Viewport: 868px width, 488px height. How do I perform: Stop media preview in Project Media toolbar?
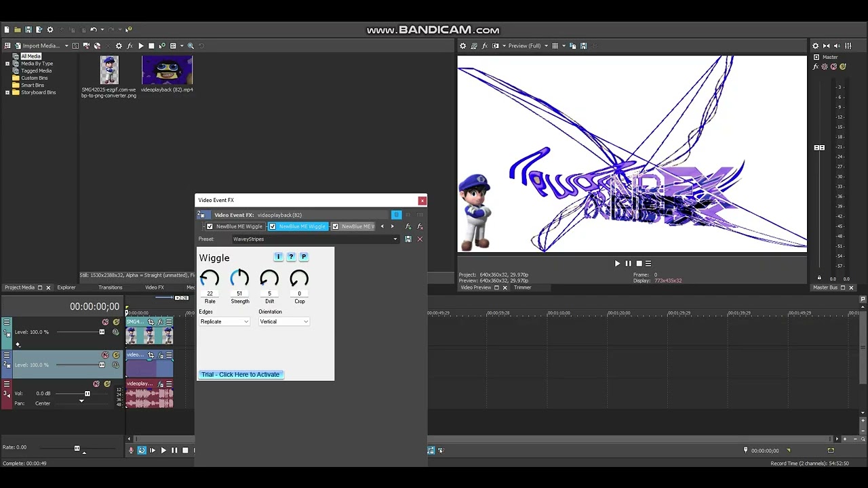pos(151,46)
